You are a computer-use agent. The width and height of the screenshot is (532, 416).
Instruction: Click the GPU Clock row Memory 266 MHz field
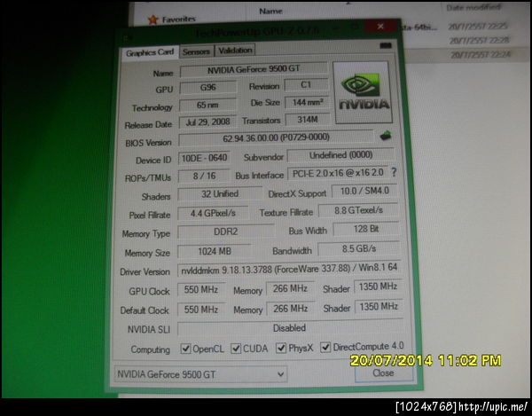click(290, 288)
